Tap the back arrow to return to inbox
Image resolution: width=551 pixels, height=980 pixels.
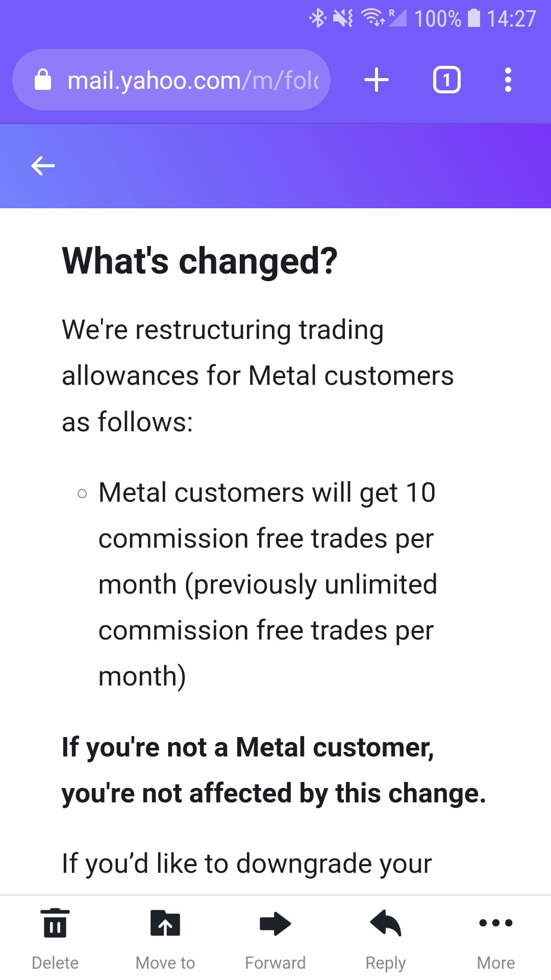tap(43, 166)
